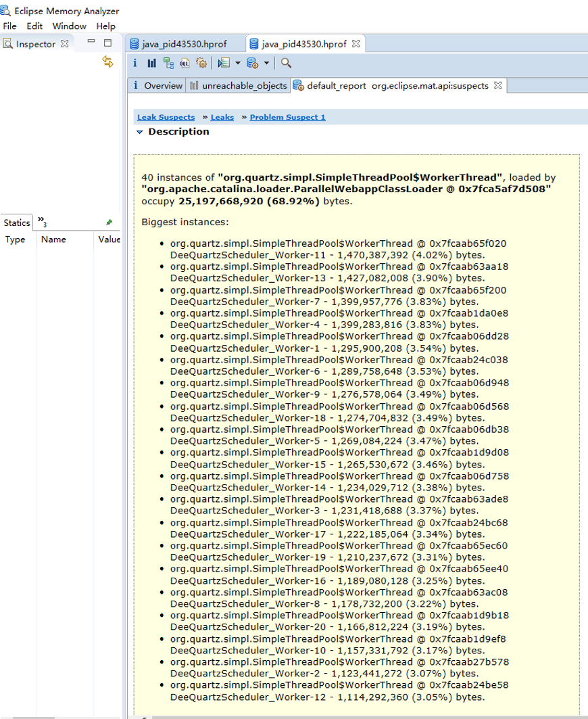Click the Link with Snapshot arrows icon

(x=107, y=62)
